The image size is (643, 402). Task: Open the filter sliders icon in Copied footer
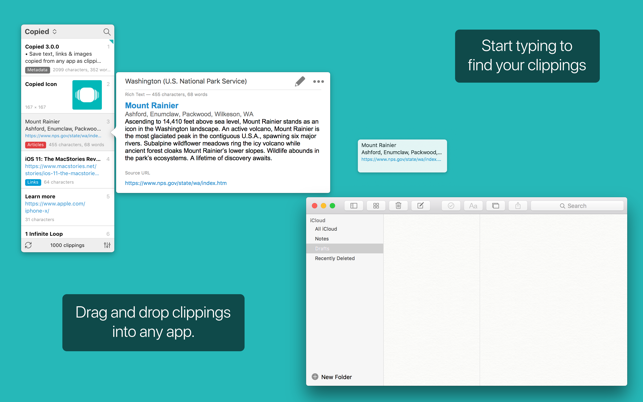(107, 245)
